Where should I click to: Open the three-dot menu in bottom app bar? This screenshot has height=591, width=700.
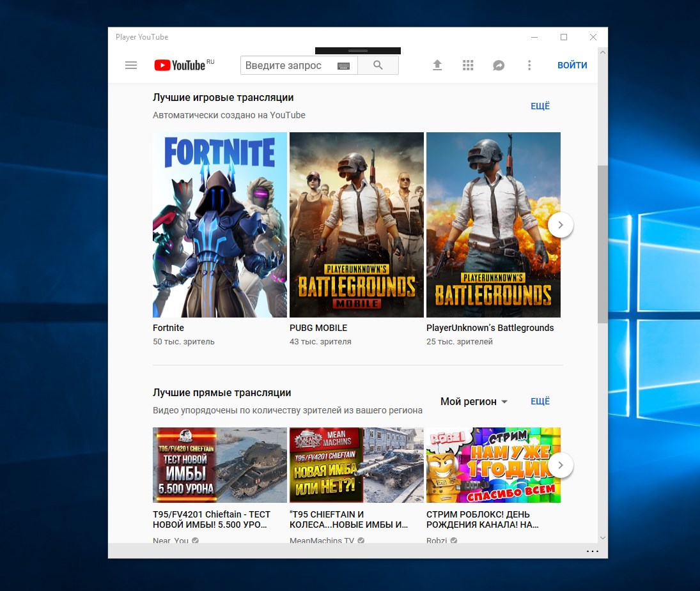click(x=593, y=551)
